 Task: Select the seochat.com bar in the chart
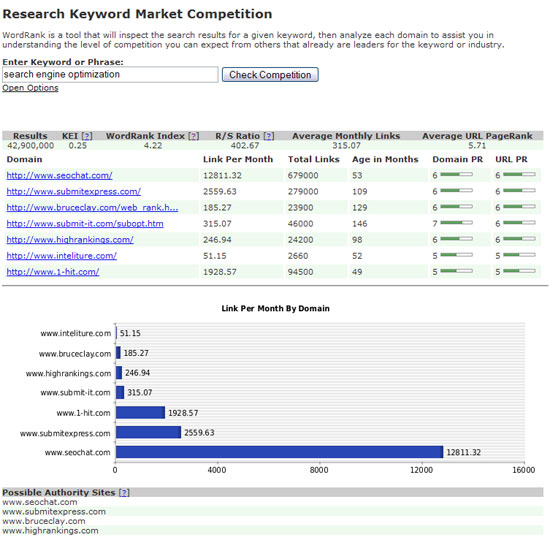click(x=280, y=452)
